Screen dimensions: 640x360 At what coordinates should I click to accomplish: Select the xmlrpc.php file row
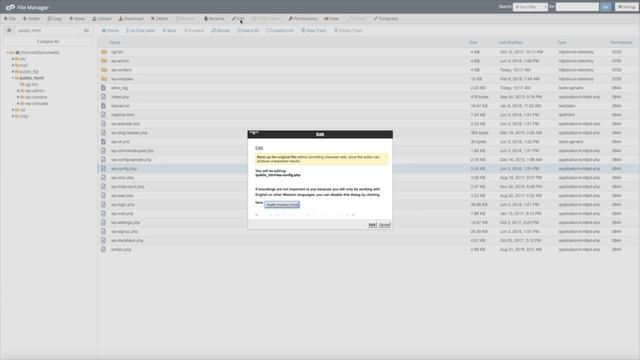coord(369,249)
